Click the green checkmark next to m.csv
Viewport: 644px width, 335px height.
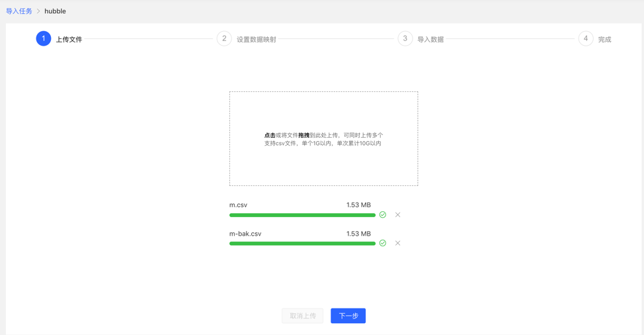(383, 215)
